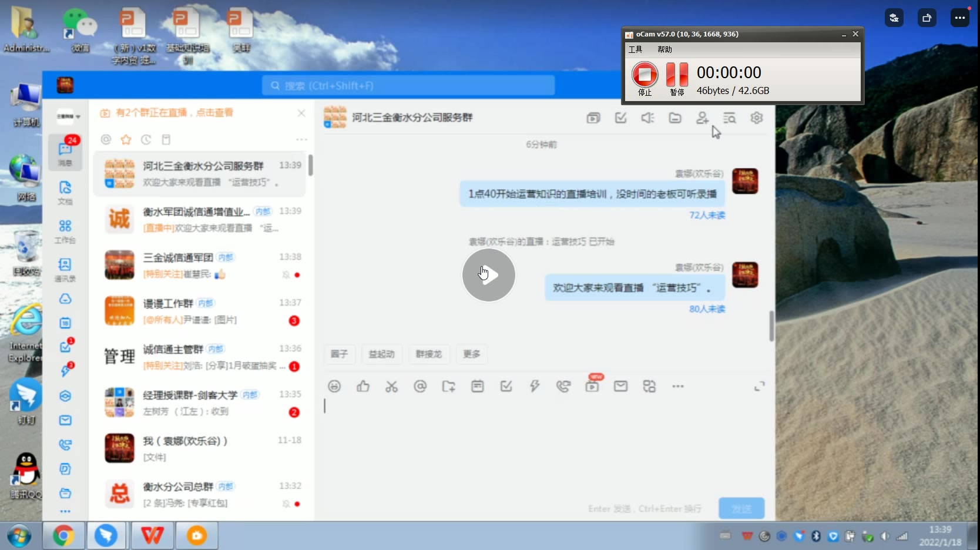
Task: Expand the 更多 quick actions button
Action: tap(471, 354)
